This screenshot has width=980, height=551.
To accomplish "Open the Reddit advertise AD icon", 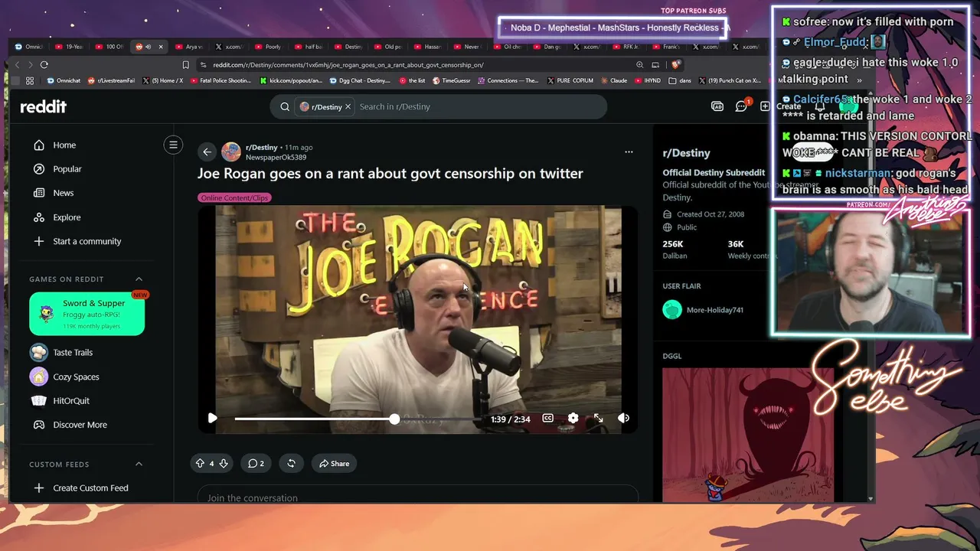I will click(717, 106).
